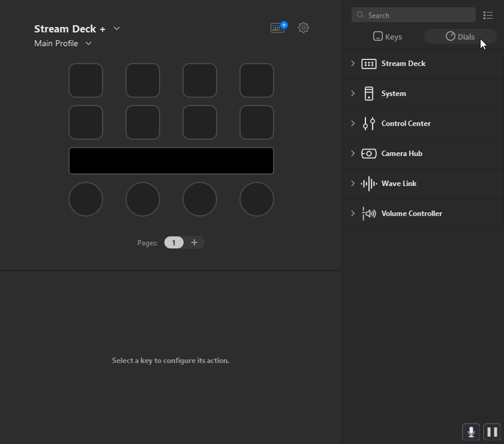
Task: Select the second key in the top row
Action: [143, 80]
